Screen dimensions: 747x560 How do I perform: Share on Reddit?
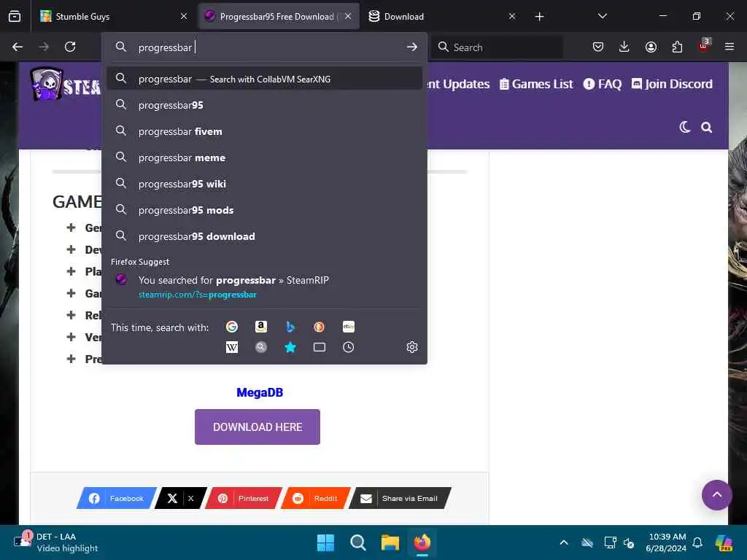(315, 498)
